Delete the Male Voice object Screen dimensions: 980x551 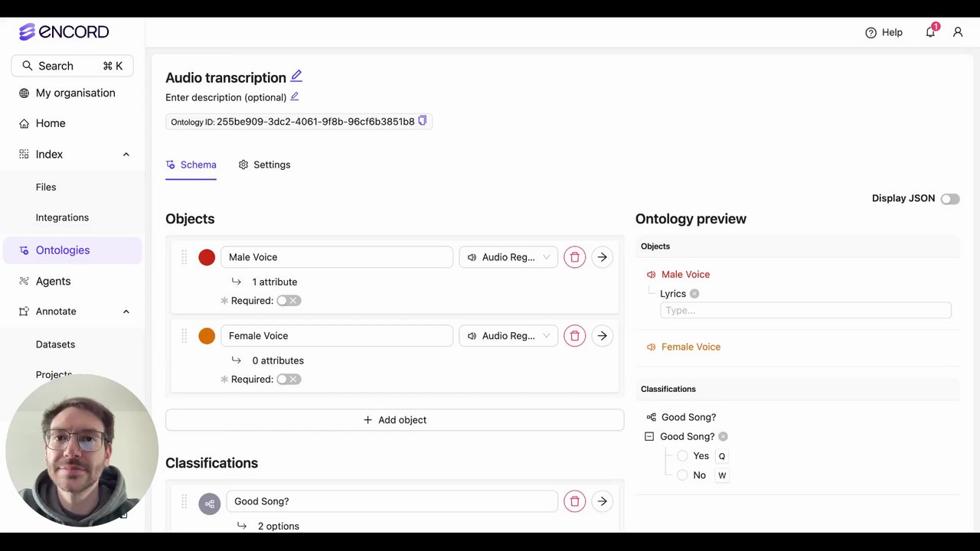[574, 257]
